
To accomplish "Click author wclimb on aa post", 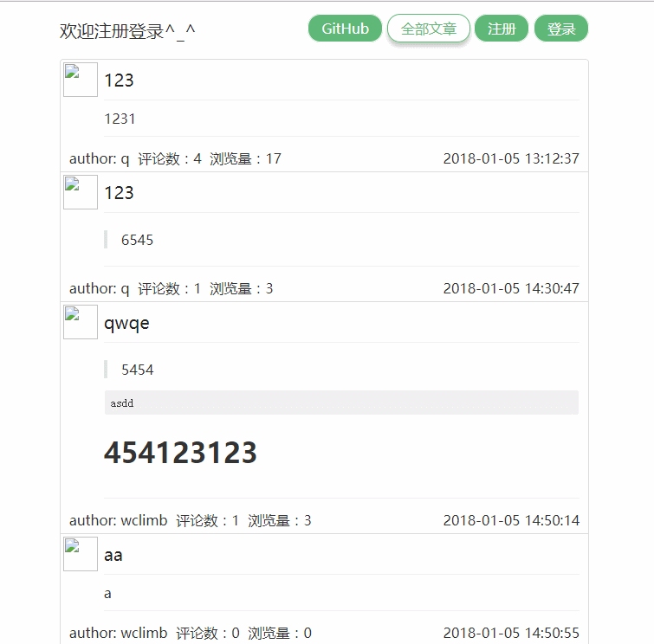I will click(119, 633).
